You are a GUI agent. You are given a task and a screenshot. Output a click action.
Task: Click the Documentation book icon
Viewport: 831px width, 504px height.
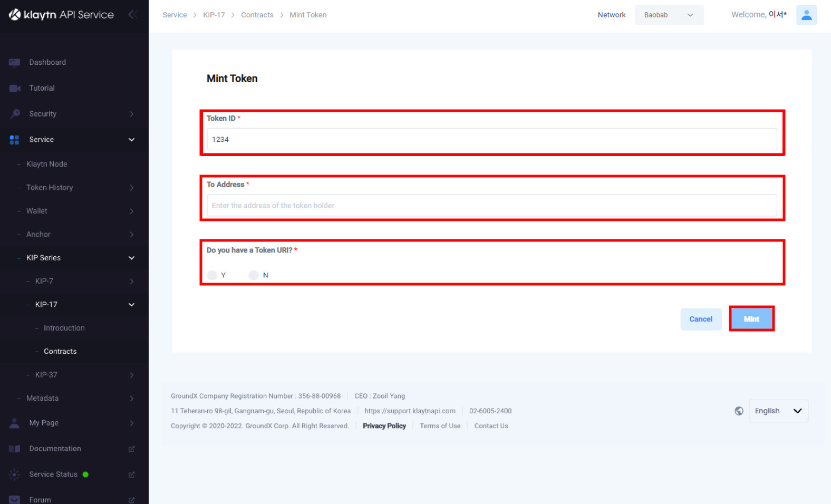pyautogui.click(x=15, y=449)
